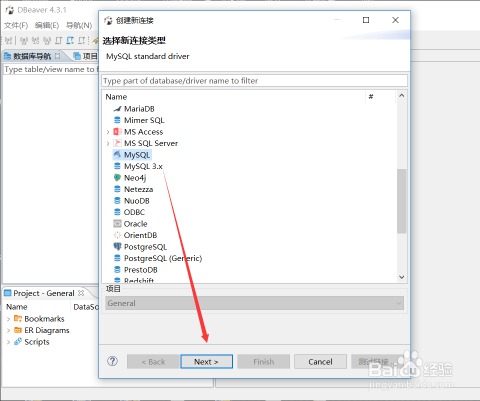Open the help question mark icon
Image resolution: width=480 pixels, height=401 pixels.
(112, 361)
